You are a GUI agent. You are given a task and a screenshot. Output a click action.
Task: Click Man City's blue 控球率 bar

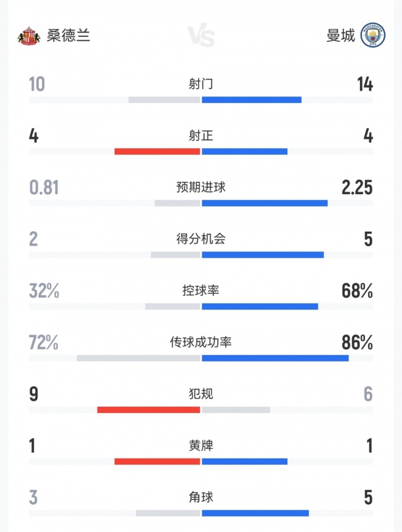coord(260,306)
